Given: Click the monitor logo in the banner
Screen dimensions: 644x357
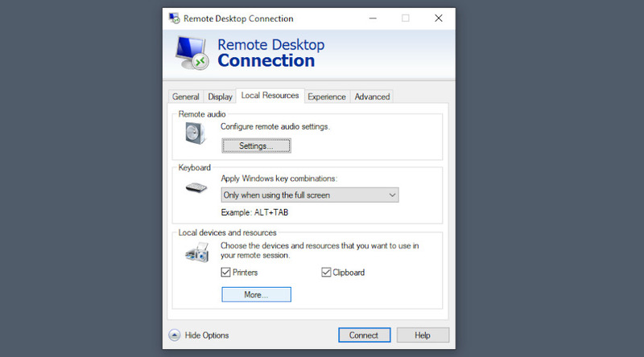Looking at the screenshot, I should (x=192, y=53).
